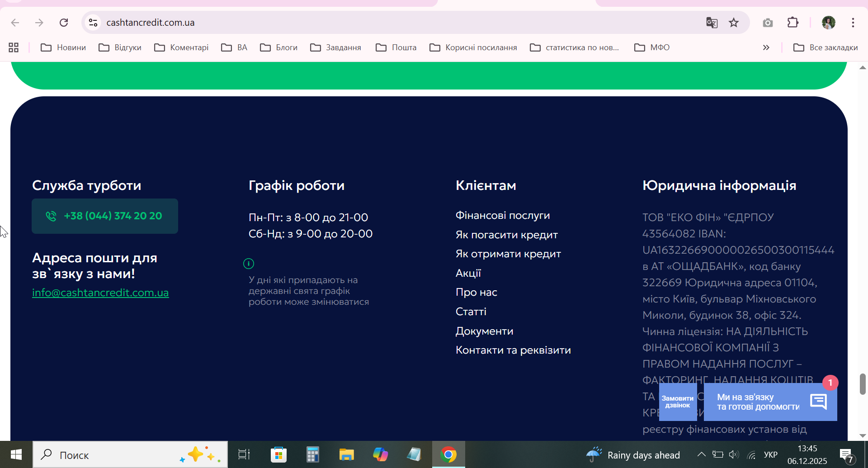
Task: Open Task View on the taskbar
Action: point(244,454)
